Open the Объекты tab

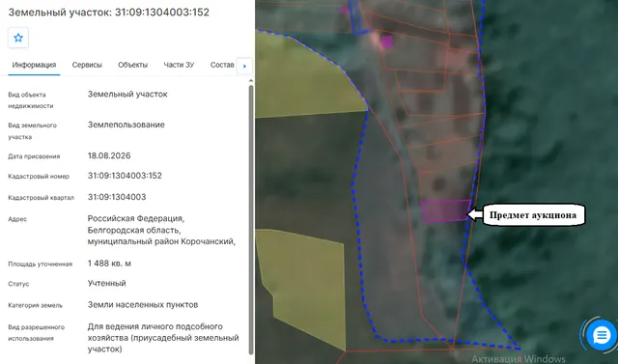[133, 65]
